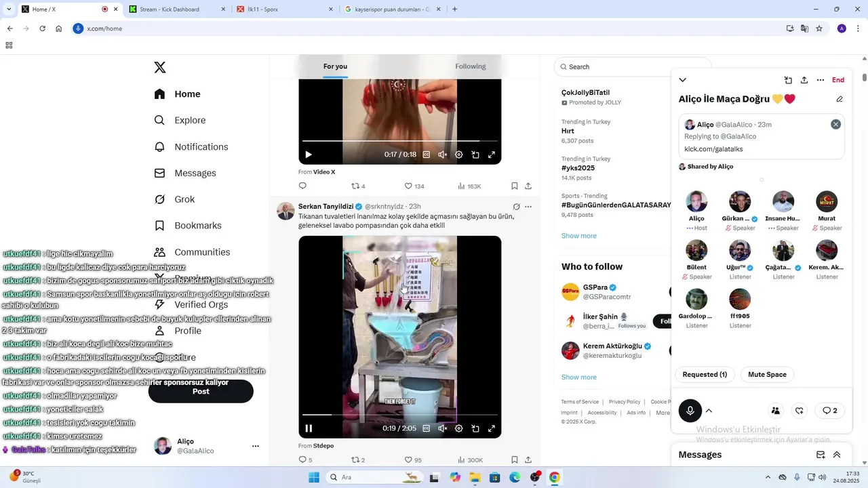This screenshot has height=488, width=868.
Task: Click the Search field on X
Action: (632, 66)
